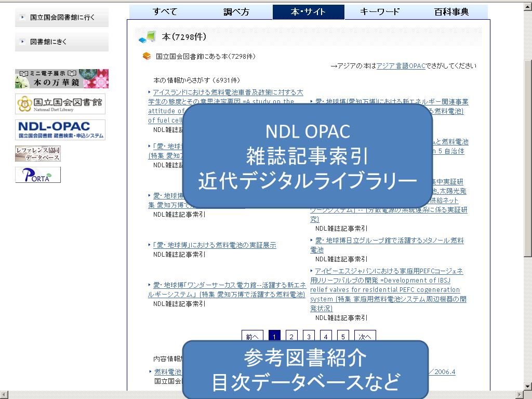Open the 本の万華鏡 mini exhibition banner
Screen dimensions: 532x399
[62, 79]
